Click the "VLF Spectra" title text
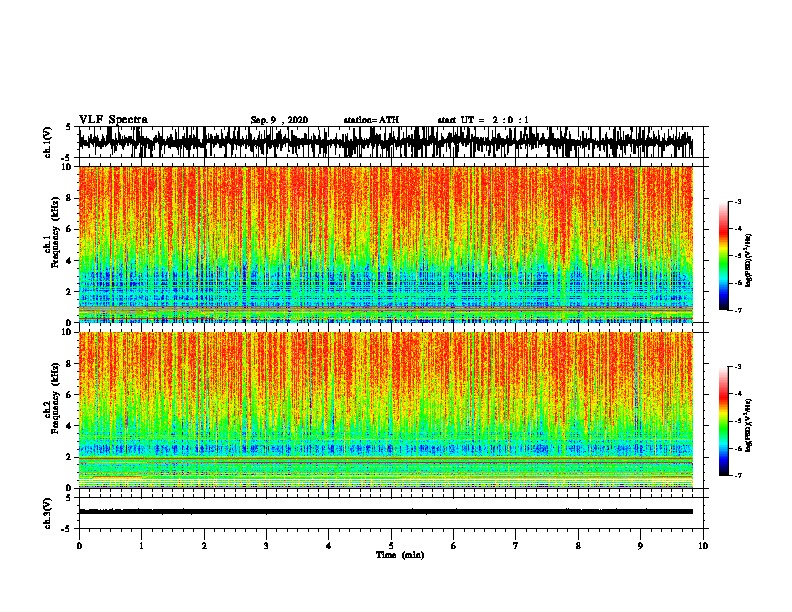The height and width of the screenshot is (612, 792). tap(113, 120)
